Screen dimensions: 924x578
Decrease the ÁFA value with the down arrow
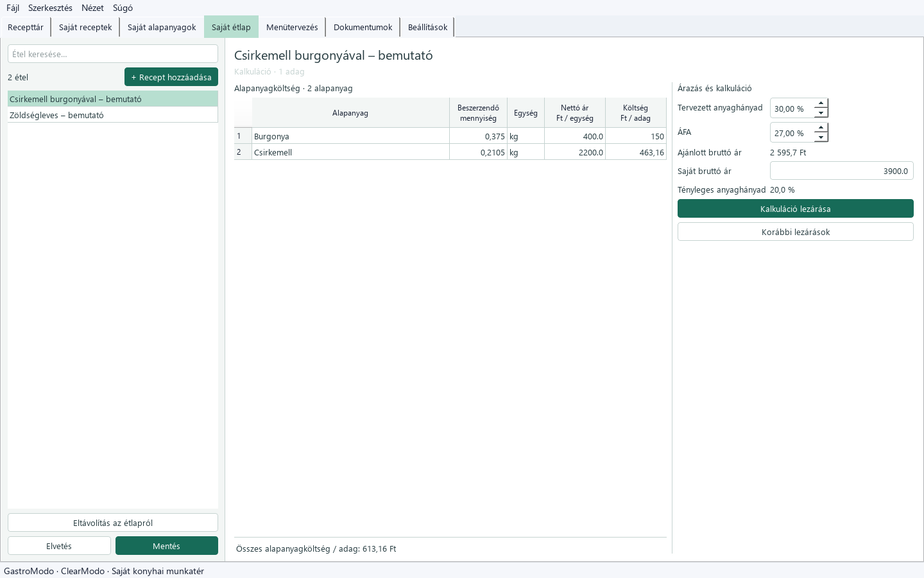(x=821, y=137)
